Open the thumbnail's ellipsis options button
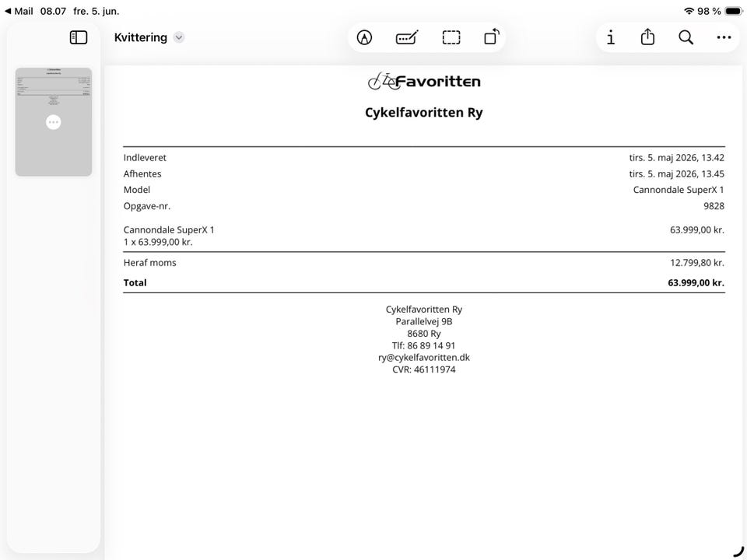The width and height of the screenshot is (747, 560). (x=54, y=122)
